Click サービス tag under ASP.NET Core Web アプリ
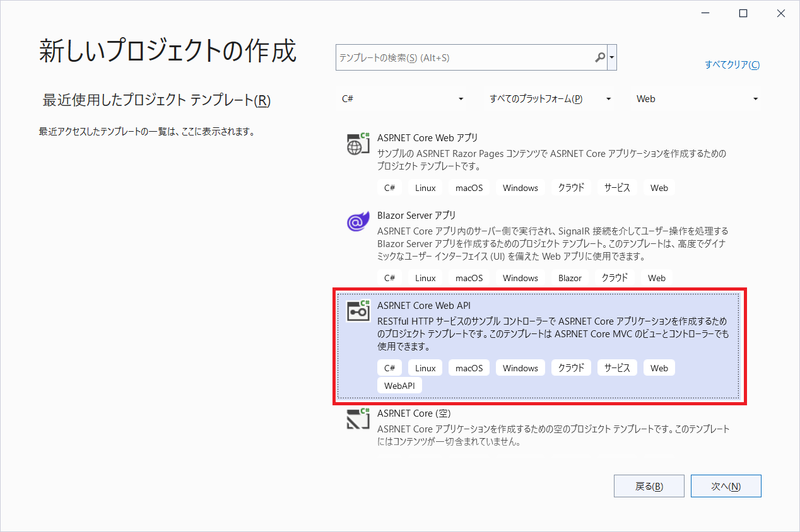800x532 pixels. point(617,188)
